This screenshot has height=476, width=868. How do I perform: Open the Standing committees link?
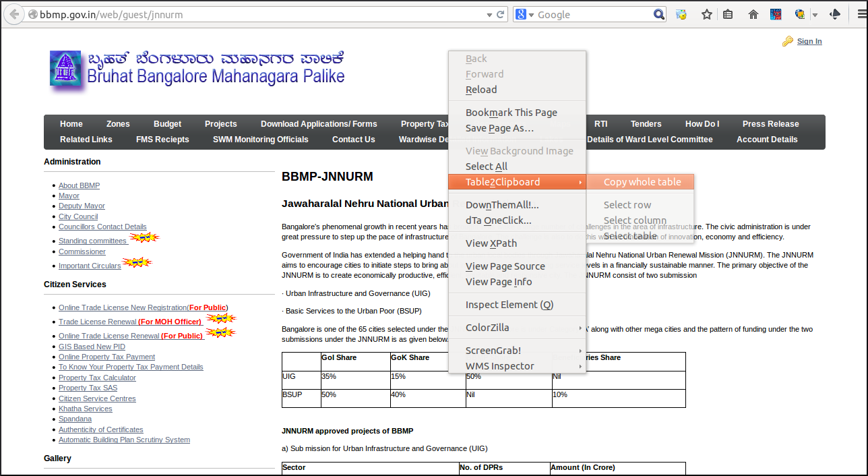93,241
